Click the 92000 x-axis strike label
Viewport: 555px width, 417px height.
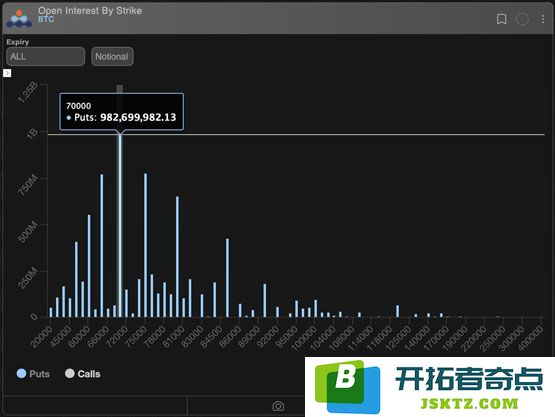(x=268, y=337)
